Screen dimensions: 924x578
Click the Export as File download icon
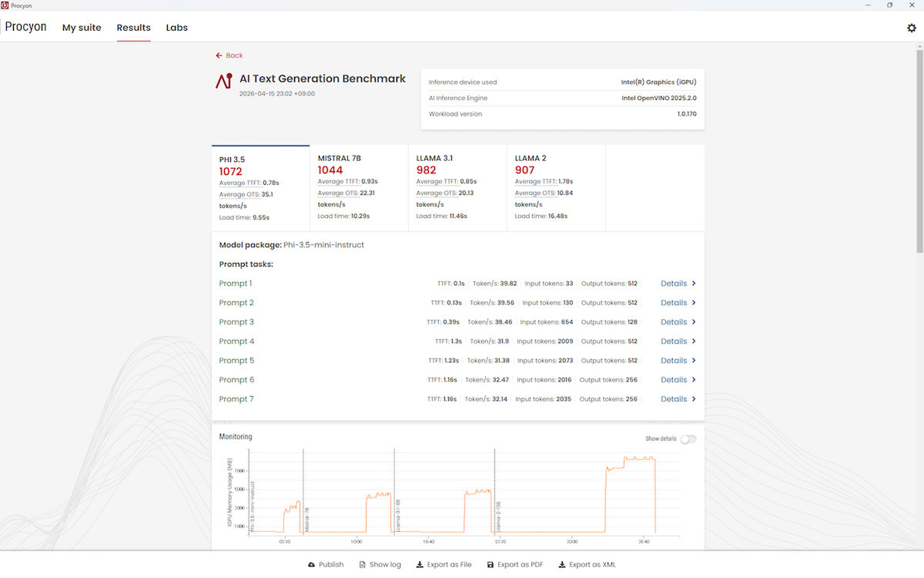coord(420,565)
